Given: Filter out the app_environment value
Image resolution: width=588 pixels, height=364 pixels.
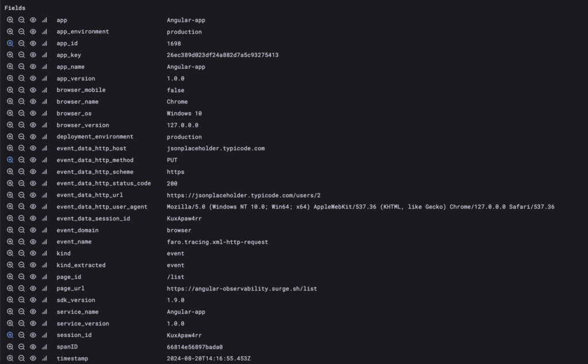Looking at the screenshot, I should pyautogui.click(x=21, y=32).
